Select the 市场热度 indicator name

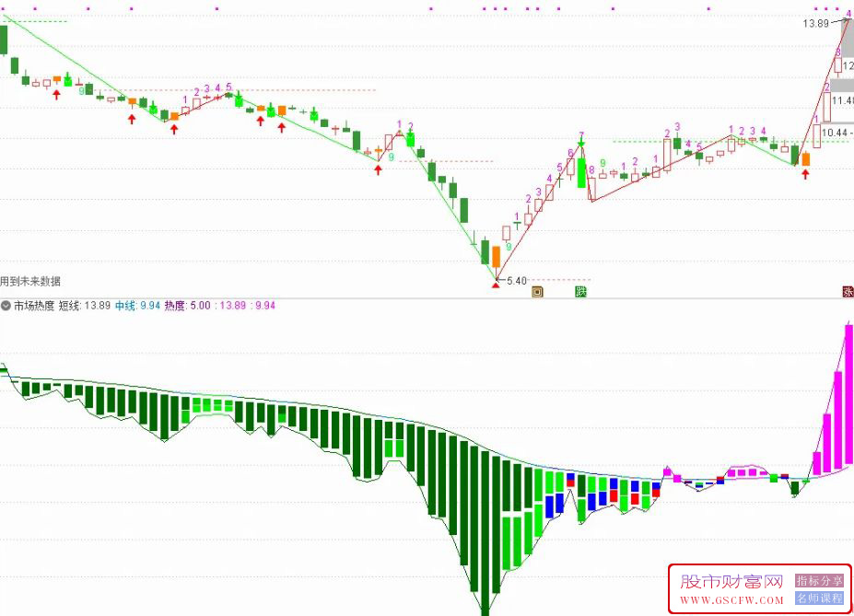[x=34, y=306]
